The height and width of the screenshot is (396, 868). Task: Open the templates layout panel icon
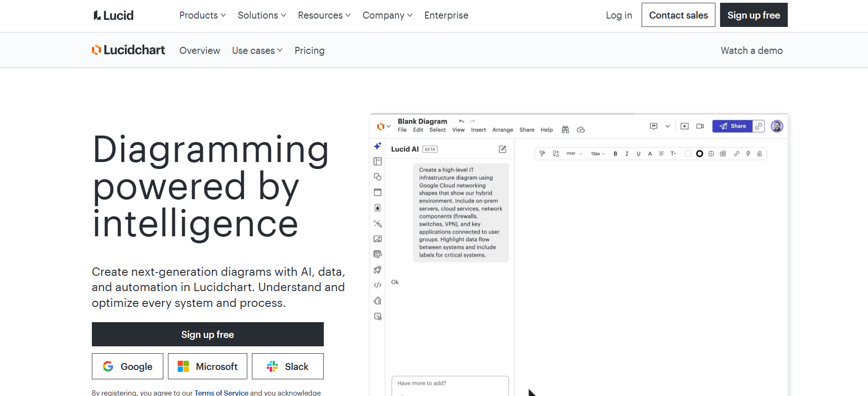coord(378,161)
